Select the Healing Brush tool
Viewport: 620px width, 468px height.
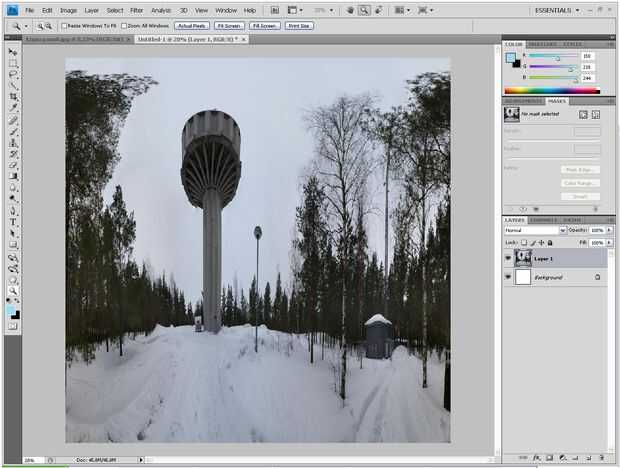13,120
